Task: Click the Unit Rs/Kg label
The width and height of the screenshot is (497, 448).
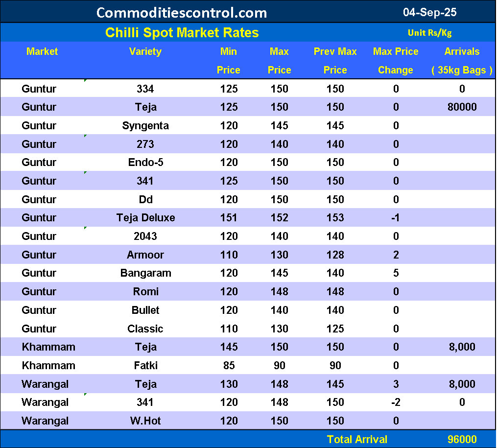Action: pos(429,33)
